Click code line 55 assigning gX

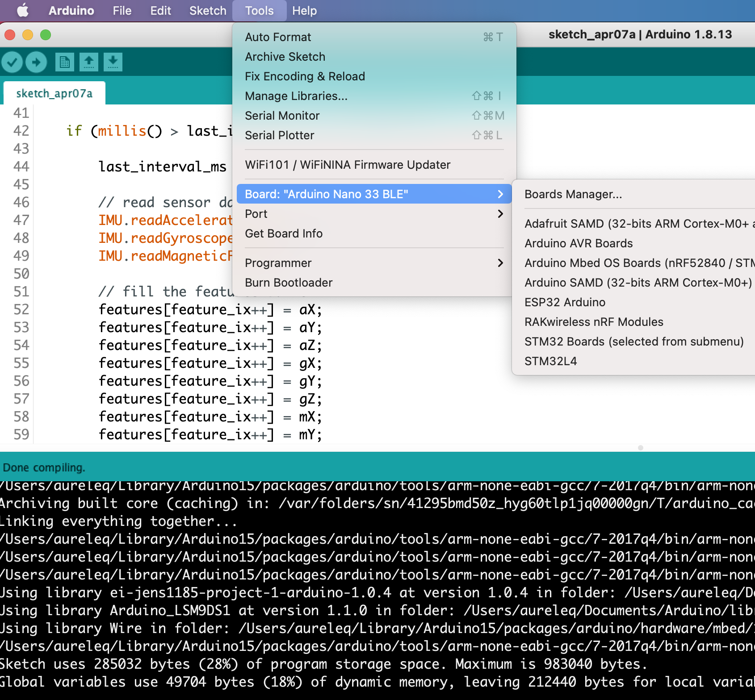tap(210, 363)
